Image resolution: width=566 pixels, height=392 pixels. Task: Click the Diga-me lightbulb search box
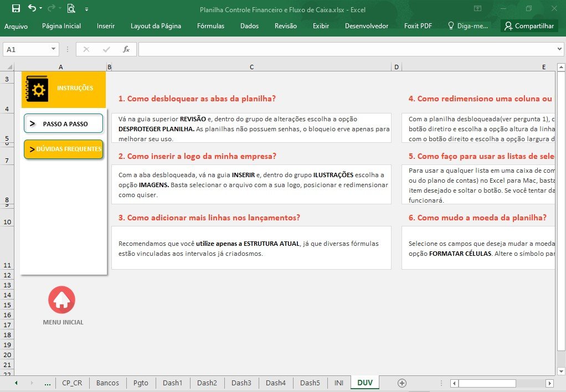(468, 26)
